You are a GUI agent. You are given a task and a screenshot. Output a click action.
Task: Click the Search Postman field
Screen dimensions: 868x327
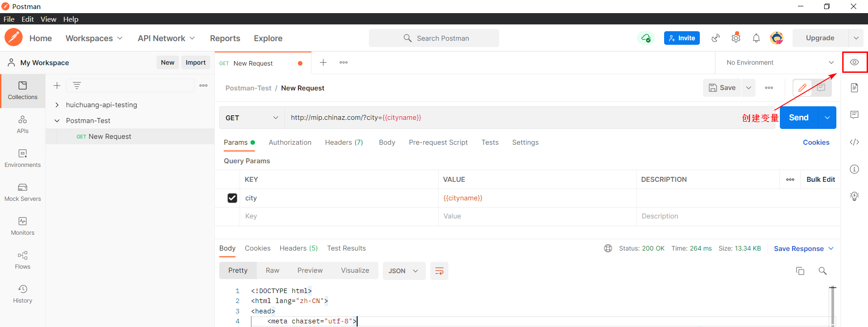[x=434, y=38]
